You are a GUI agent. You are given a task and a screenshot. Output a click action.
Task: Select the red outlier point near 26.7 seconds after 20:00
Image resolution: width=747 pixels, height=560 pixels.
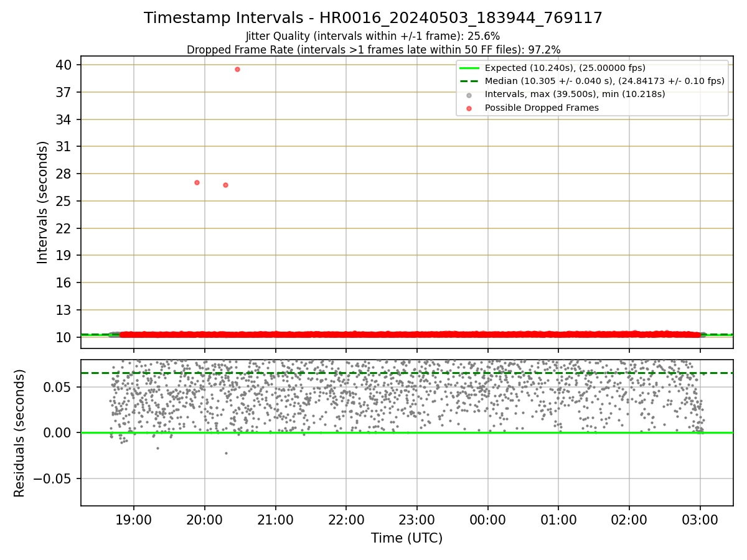pyautogui.click(x=225, y=185)
